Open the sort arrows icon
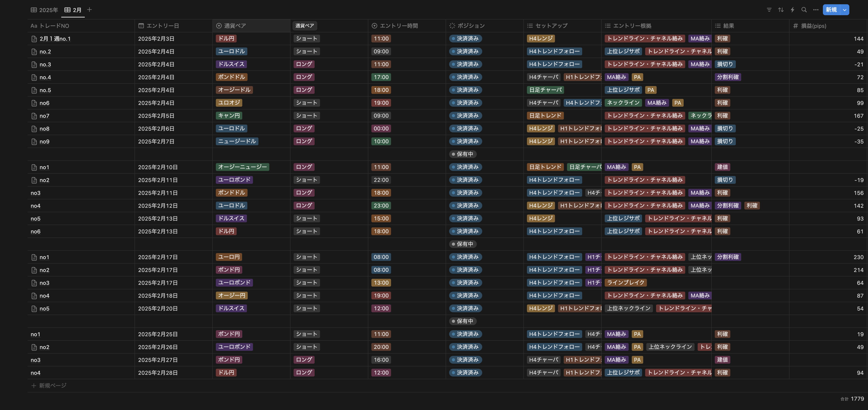868x410 pixels. [x=781, y=10]
